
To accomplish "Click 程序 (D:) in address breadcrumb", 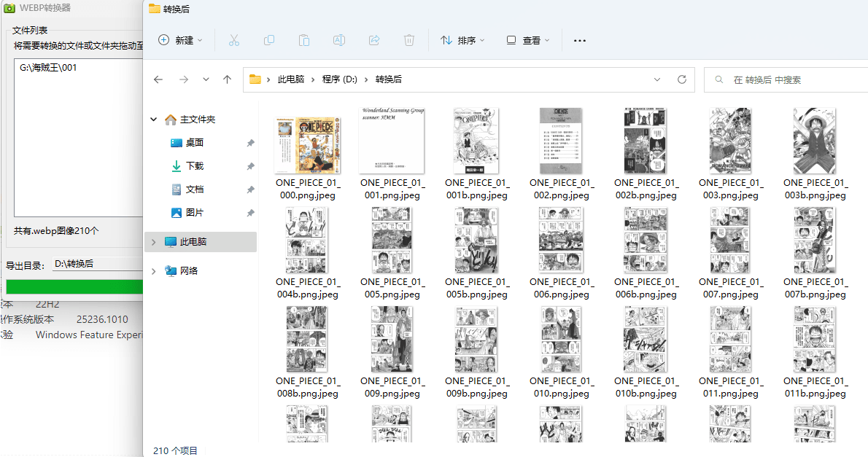I will (340, 79).
